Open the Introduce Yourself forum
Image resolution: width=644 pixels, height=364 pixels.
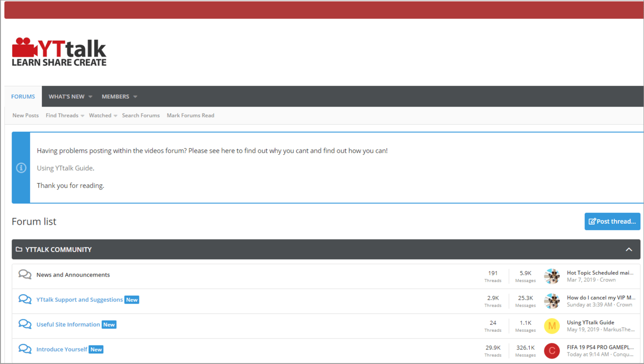(61, 349)
